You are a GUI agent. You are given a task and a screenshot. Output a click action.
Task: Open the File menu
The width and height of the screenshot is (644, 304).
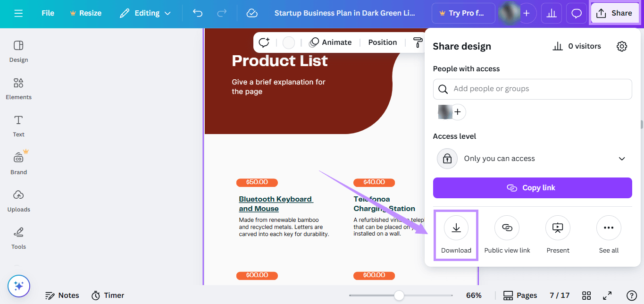coord(47,13)
